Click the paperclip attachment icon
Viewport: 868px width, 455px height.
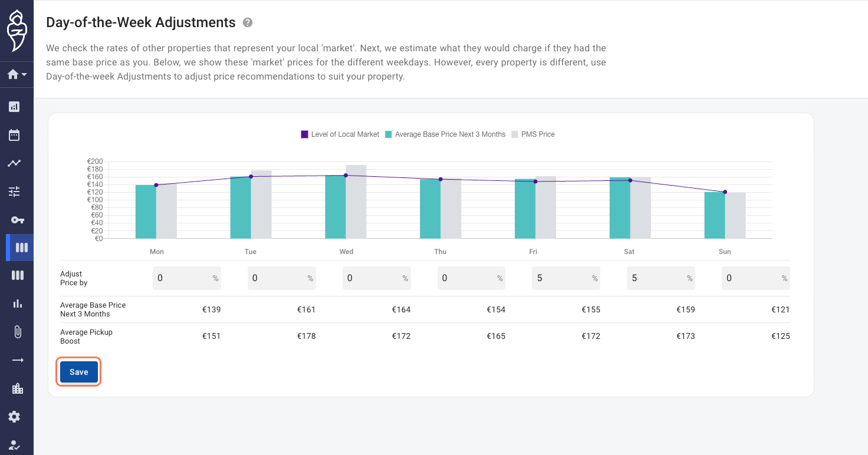tap(18, 332)
